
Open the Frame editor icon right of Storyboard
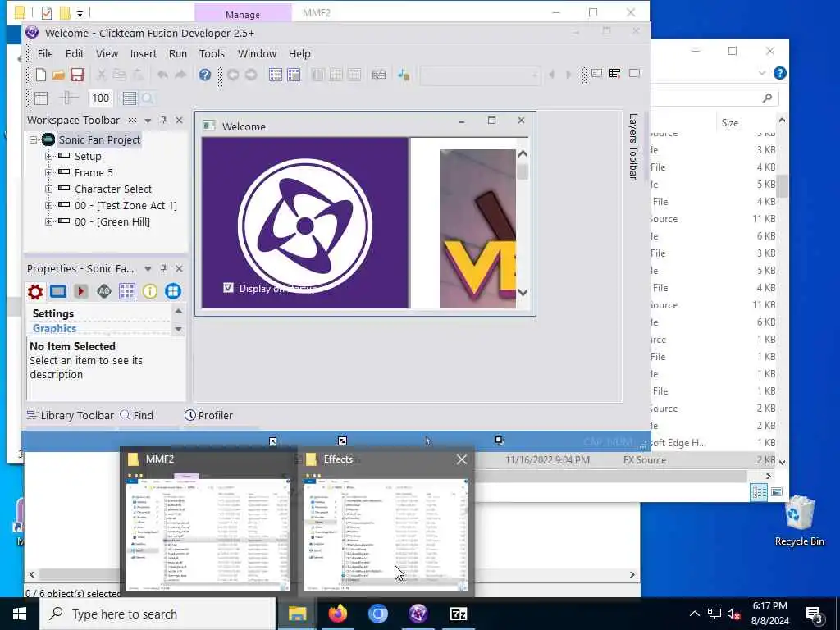click(x=294, y=75)
